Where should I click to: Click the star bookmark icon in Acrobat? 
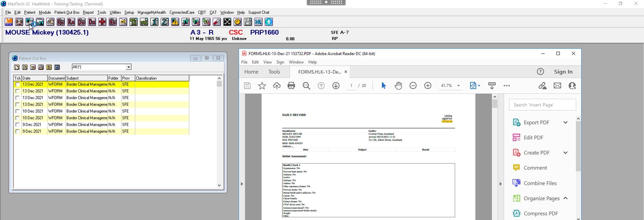click(x=262, y=86)
